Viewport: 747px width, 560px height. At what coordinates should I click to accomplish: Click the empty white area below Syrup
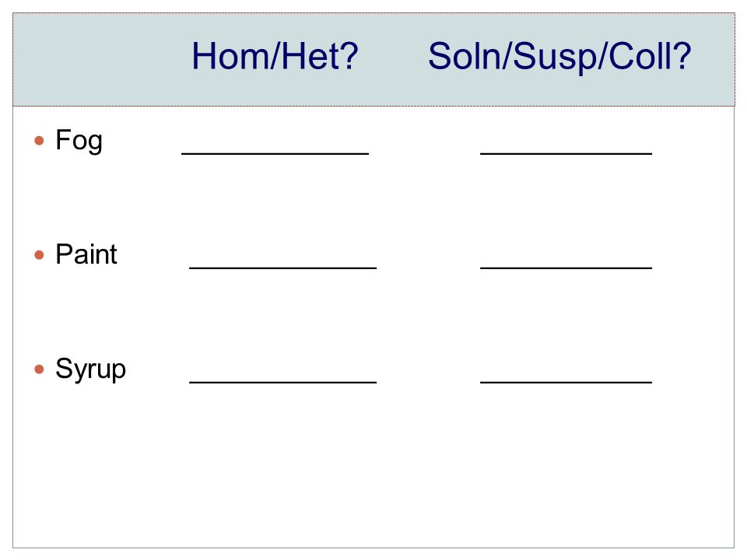tap(373, 467)
